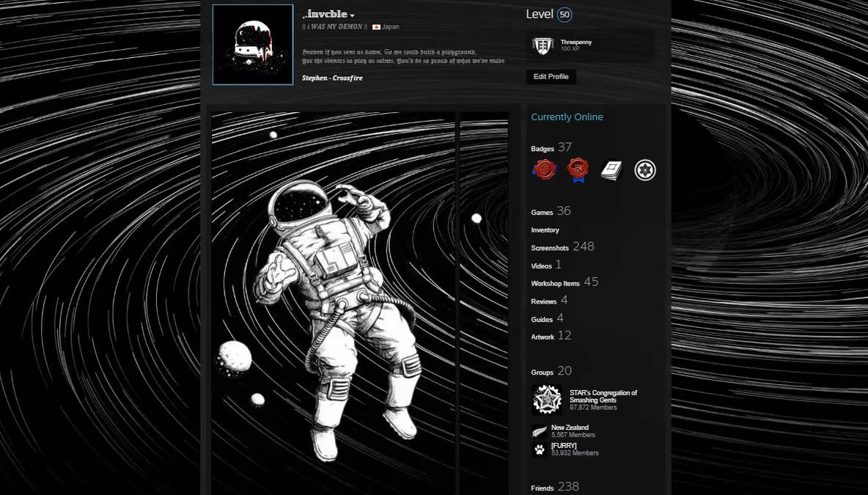Click the 'i WAS MY DEMON' real name text

pyautogui.click(x=335, y=26)
